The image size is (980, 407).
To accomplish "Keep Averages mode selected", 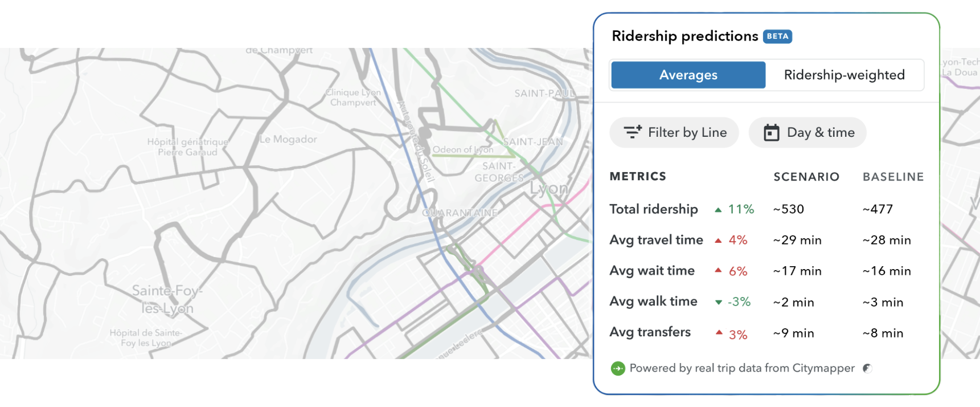I will click(688, 75).
